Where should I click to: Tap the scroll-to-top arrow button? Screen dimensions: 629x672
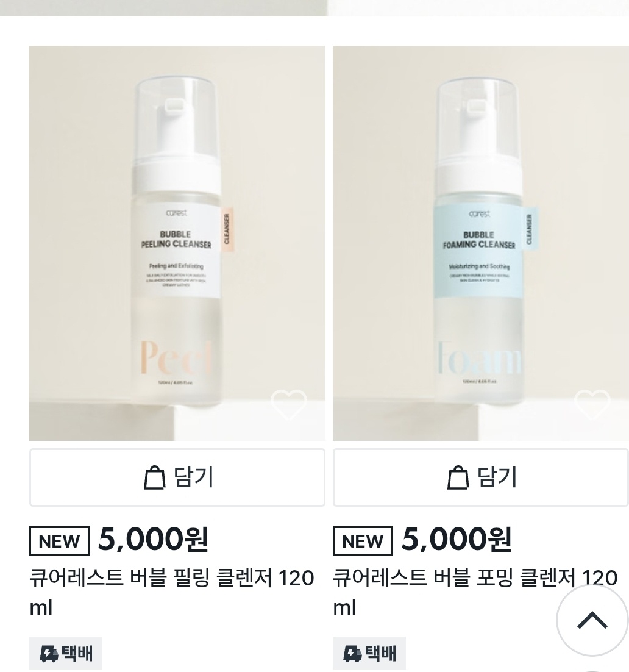(x=592, y=620)
